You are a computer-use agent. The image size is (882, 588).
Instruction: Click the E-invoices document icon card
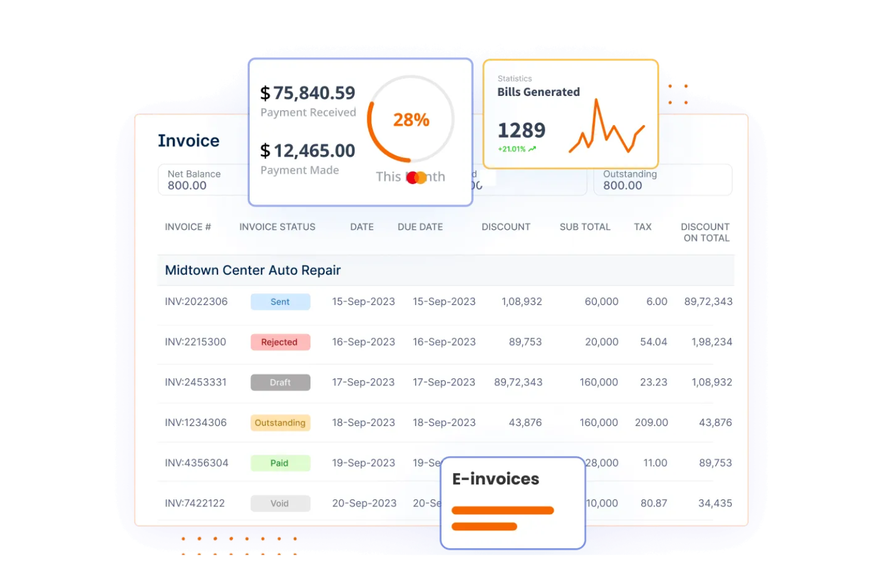tap(512, 503)
